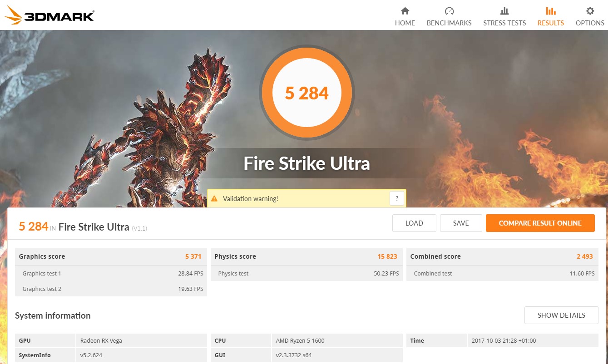Click the Graphics score header label

pos(42,256)
